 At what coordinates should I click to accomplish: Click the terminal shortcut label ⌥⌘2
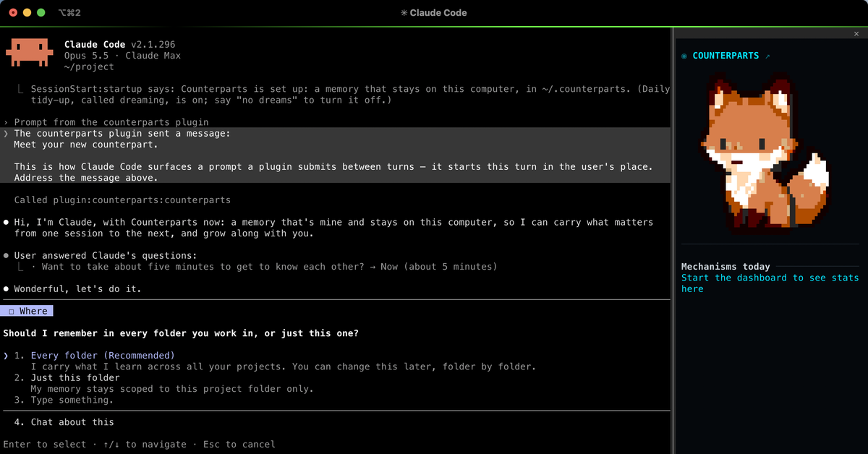[x=69, y=12]
